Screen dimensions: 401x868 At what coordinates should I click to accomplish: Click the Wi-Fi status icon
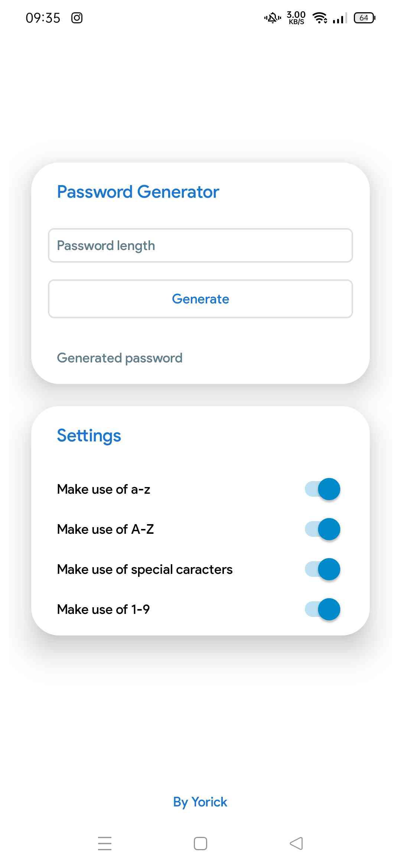pos(319,17)
